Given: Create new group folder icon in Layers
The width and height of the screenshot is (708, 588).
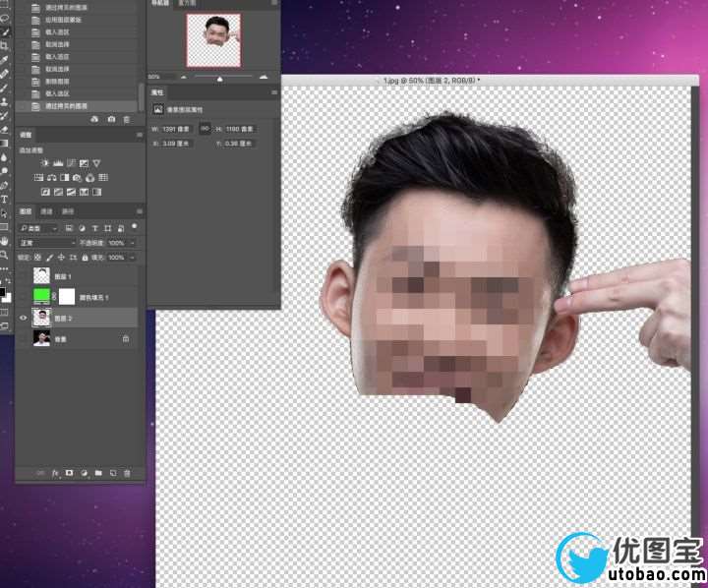Looking at the screenshot, I should [x=98, y=473].
